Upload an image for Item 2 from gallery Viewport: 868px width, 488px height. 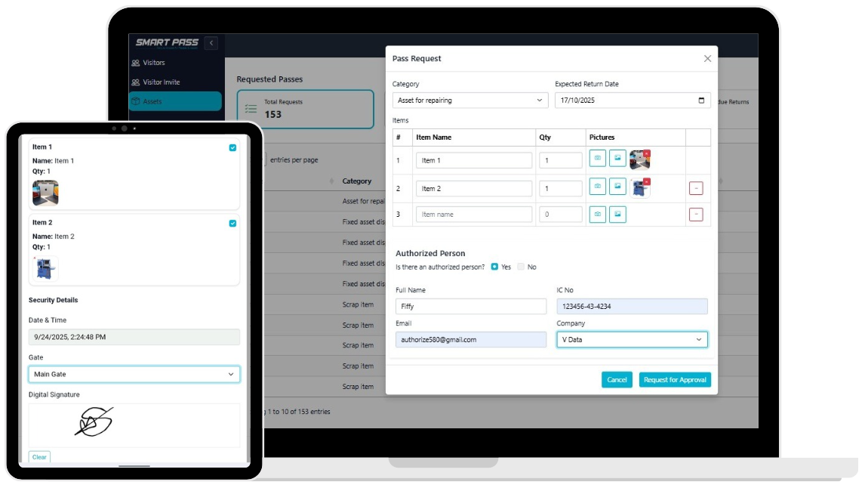point(617,187)
